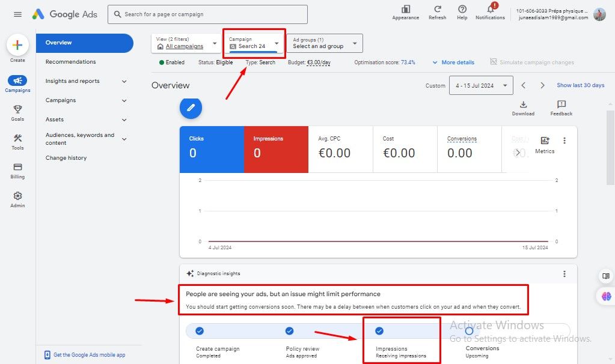Screen dimensions: 615x364
Task: Open the Admin gear icon
Action: 17,196
